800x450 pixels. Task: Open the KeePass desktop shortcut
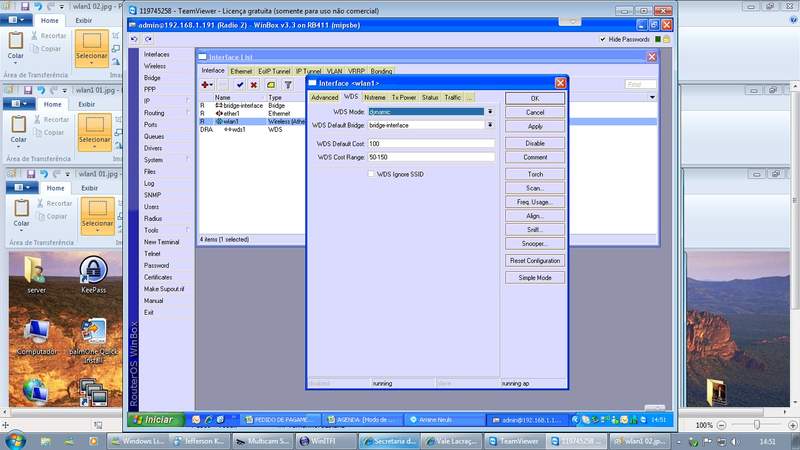tap(93, 274)
